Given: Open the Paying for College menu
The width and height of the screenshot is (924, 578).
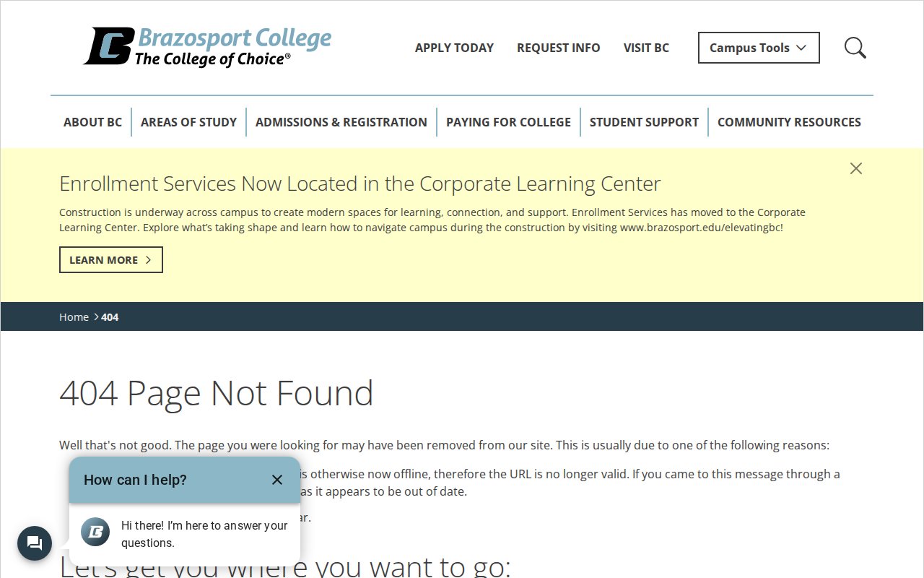Looking at the screenshot, I should tap(508, 122).
